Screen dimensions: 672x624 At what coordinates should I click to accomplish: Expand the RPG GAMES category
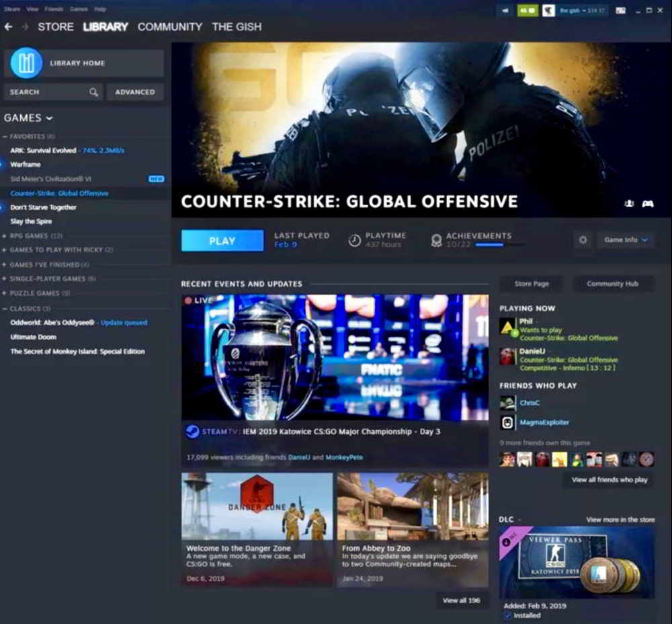point(5,236)
